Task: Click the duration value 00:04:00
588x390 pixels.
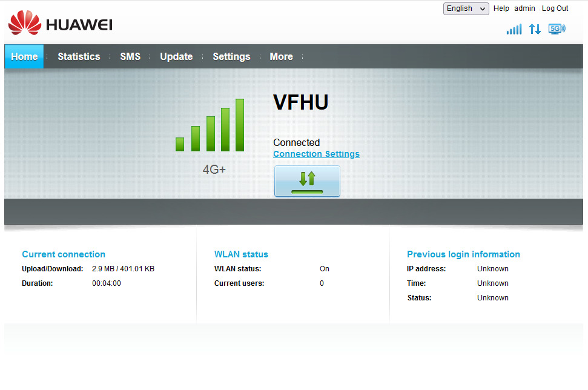Action: pyautogui.click(x=107, y=283)
